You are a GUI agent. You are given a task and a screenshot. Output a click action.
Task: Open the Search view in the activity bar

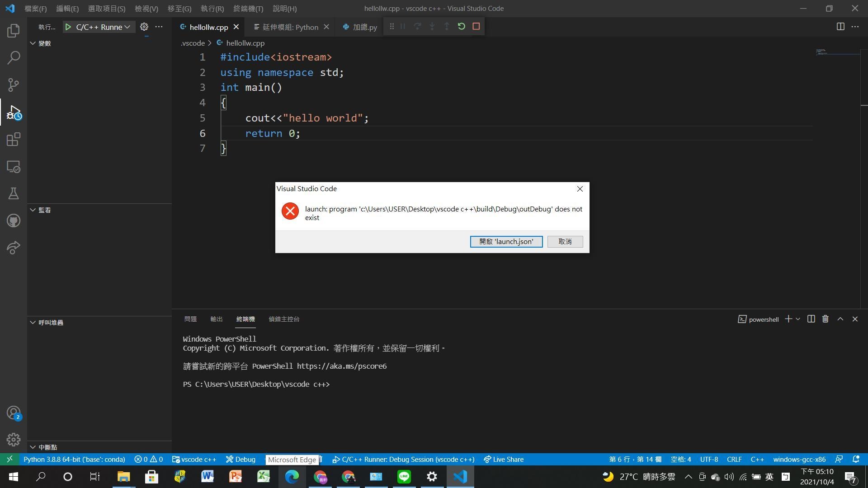pos(13,58)
